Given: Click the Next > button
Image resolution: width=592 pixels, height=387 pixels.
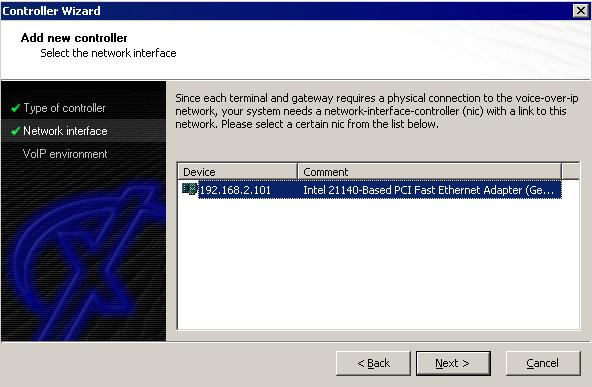Looking at the screenshot, I should click(x=453, y=363).
